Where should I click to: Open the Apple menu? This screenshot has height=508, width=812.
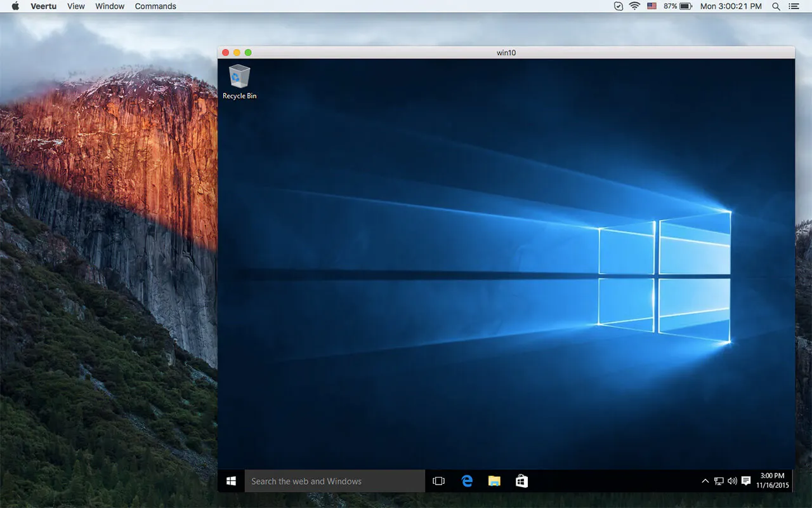pos(16,6)
